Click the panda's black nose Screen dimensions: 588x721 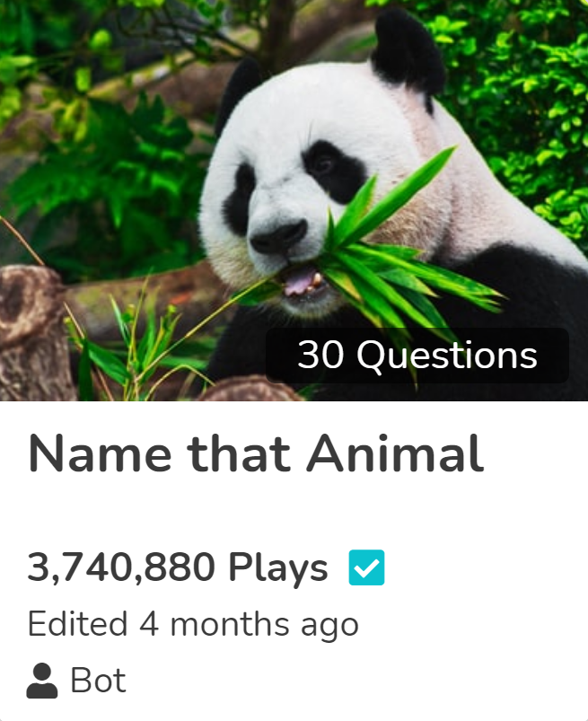278,236
